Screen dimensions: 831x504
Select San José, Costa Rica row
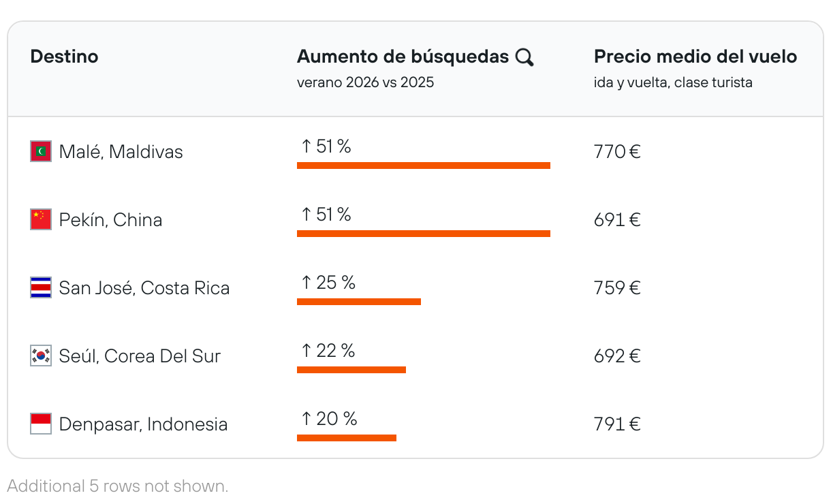pos(144,288)
